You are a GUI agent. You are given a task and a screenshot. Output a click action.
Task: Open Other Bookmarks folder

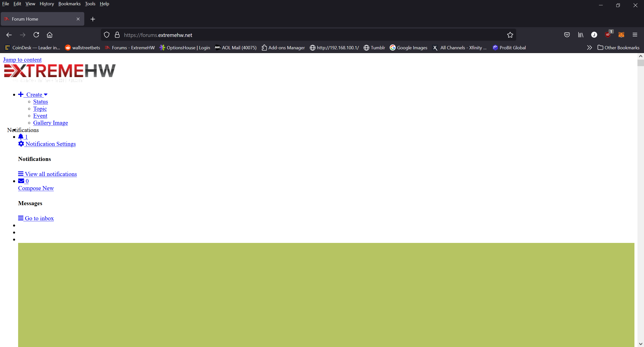618,48
